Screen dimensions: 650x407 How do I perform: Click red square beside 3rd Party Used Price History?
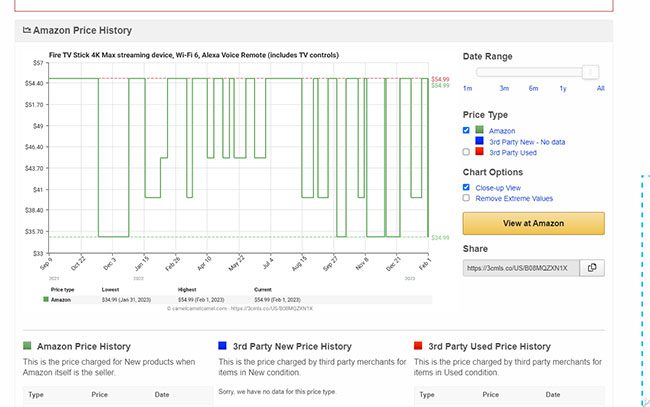point(418,346)
